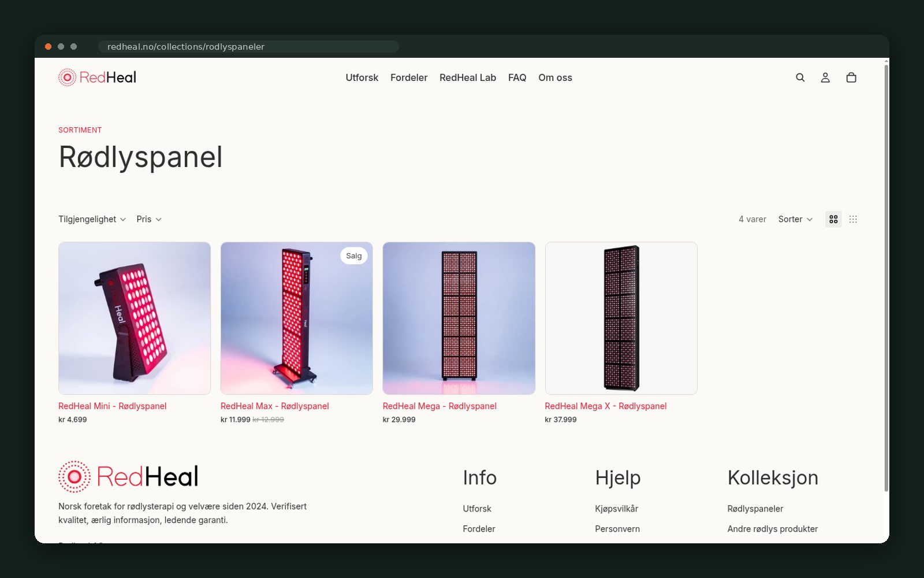The width and height of the screenshot is (924, 578).
Task: Open the account profile icon
Action: coord(825,77)
